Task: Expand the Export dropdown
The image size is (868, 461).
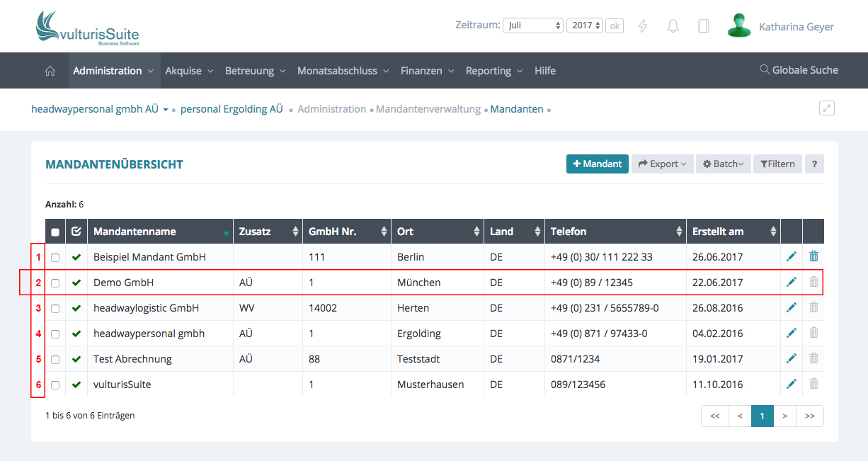Action: [x=662, y=164]
